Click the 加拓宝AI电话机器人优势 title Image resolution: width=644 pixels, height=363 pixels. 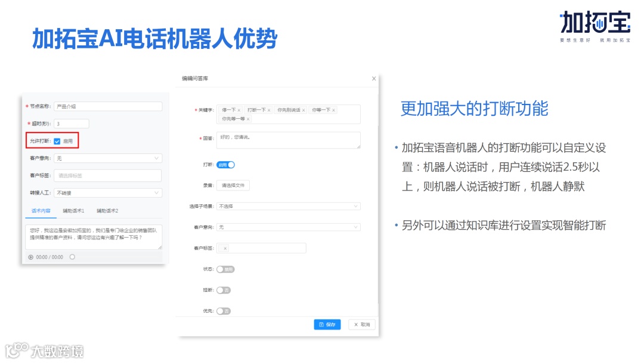point(155,39)
